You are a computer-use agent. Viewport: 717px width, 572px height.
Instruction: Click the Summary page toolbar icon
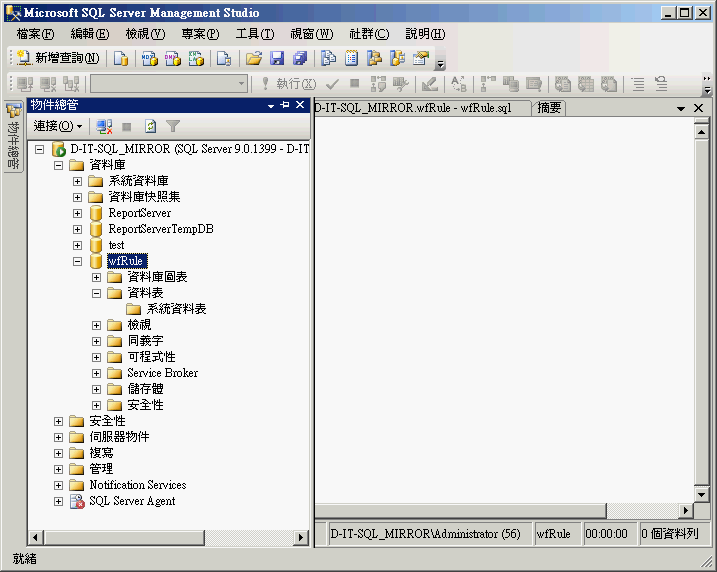click(351, 58)
